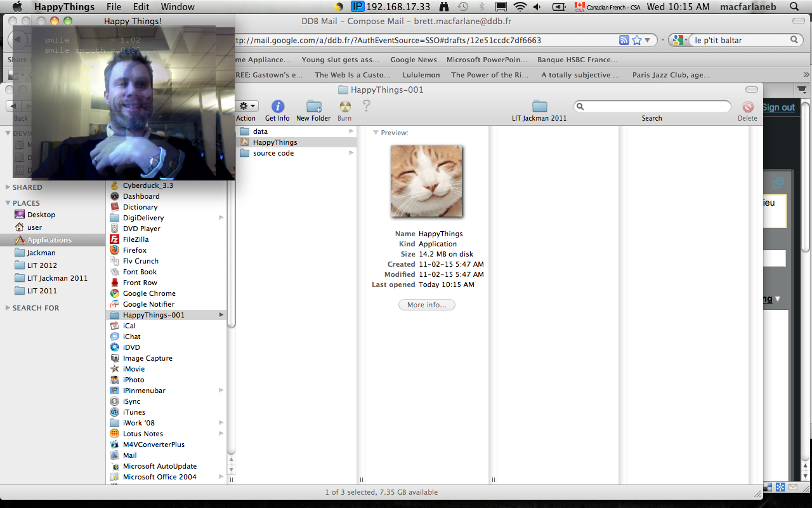Open the File menu
812x508 pixels.
pos(114,7)
